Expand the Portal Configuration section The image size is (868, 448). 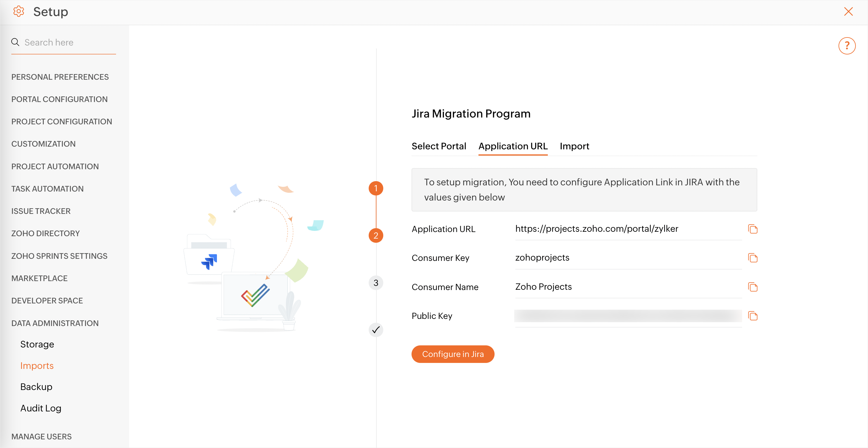pyautogui.click(x=59, y=99)
